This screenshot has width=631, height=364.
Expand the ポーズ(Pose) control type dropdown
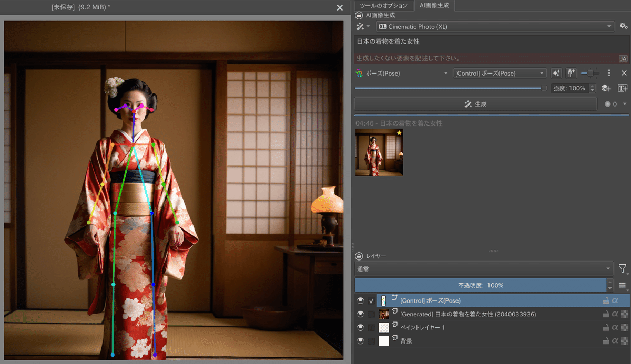402,73
